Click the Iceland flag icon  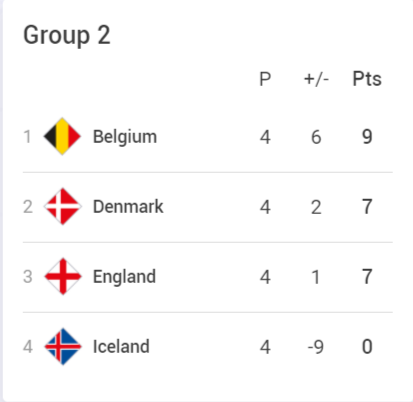62,346
